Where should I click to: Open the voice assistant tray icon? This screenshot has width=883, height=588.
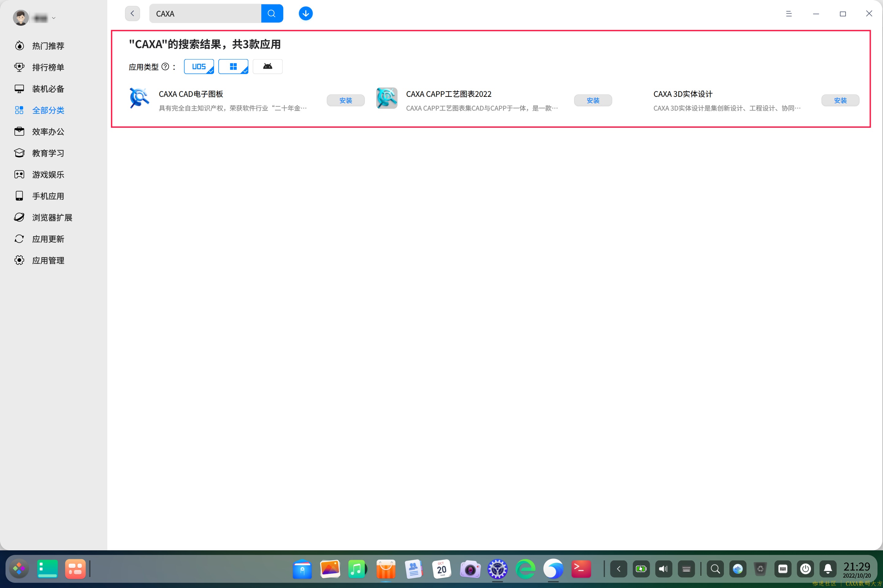click(x=738, y=569)
